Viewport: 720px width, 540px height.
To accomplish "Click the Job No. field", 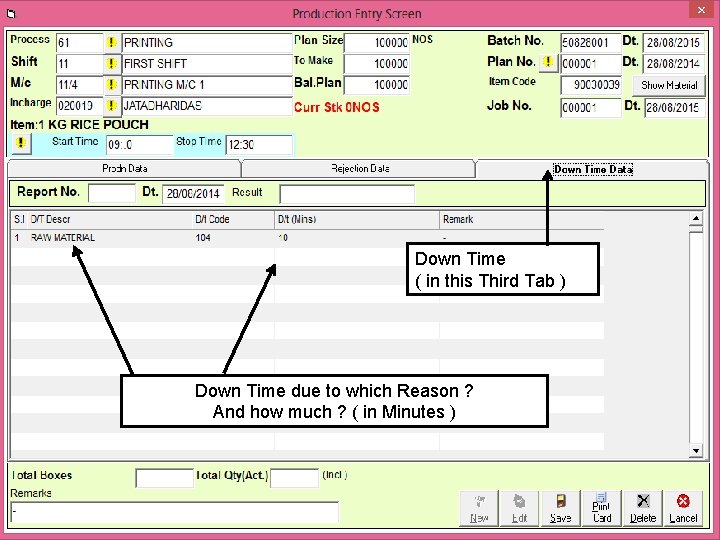I will 591,107.
